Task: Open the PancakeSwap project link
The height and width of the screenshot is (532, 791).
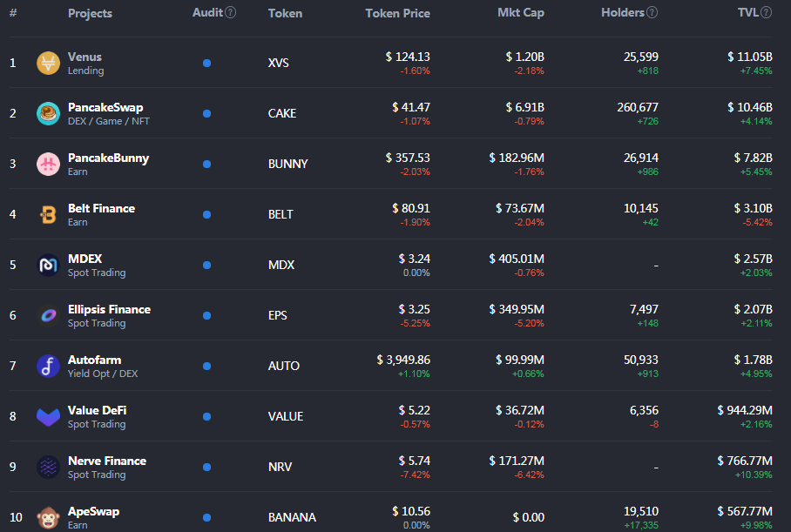Action: tap(105, 107)
